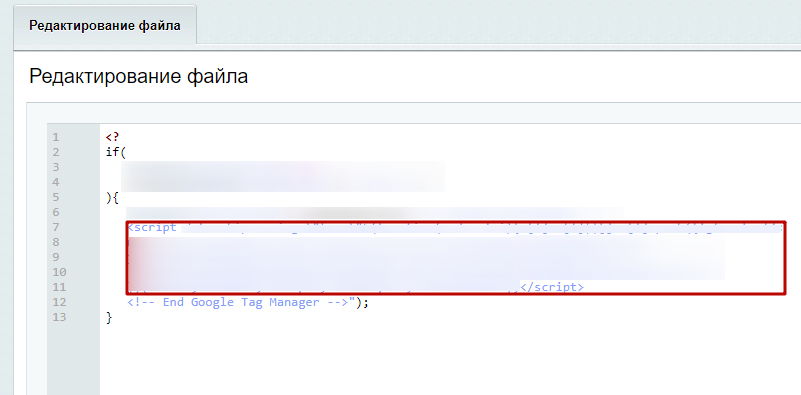Image resolution: width=801 pixels, height=395 pixels.
Task: Place cursor on the "if(" line
Action: pyautogui.click(x=115, y=152)
